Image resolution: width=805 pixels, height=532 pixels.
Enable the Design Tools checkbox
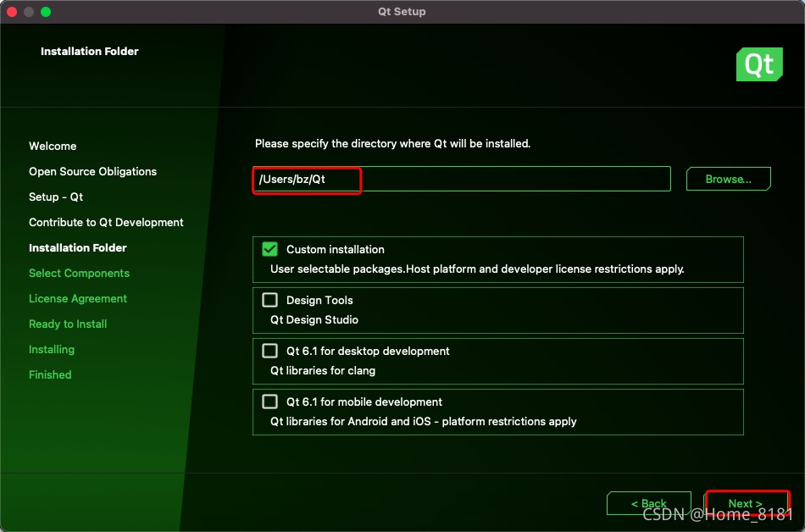(269, 300)
